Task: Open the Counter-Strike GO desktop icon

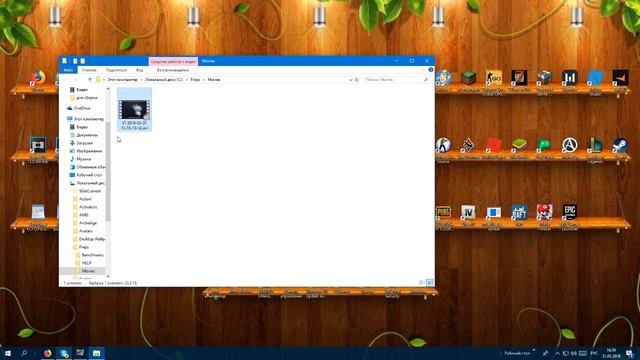Action: [493, 78]
